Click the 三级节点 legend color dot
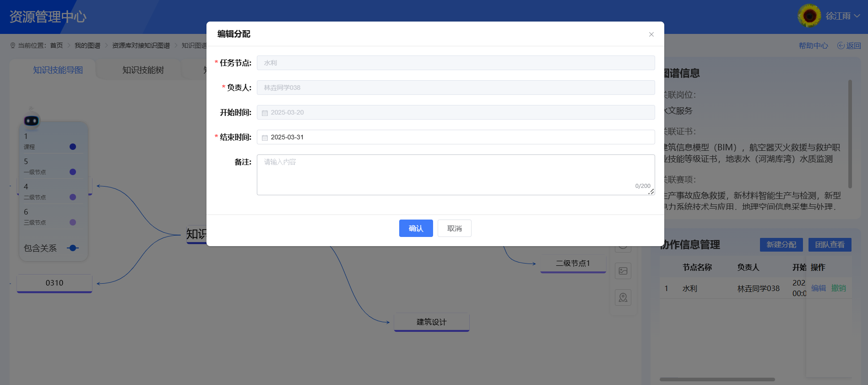Screen dimensions: 868x385 pyautogui.click(x=73, y=222)
